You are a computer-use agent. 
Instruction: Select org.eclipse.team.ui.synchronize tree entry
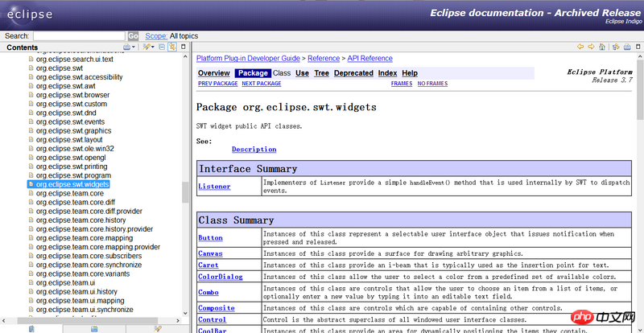pyautogui.click(x=85, y=310)
